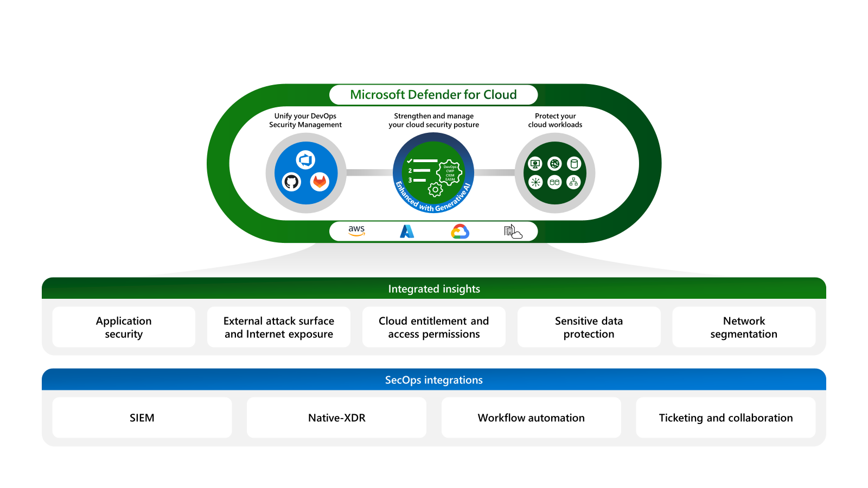Click the Microsoft Azure icon
The height and width of the screenshot is (488, 868).
(x=407, y=230)
